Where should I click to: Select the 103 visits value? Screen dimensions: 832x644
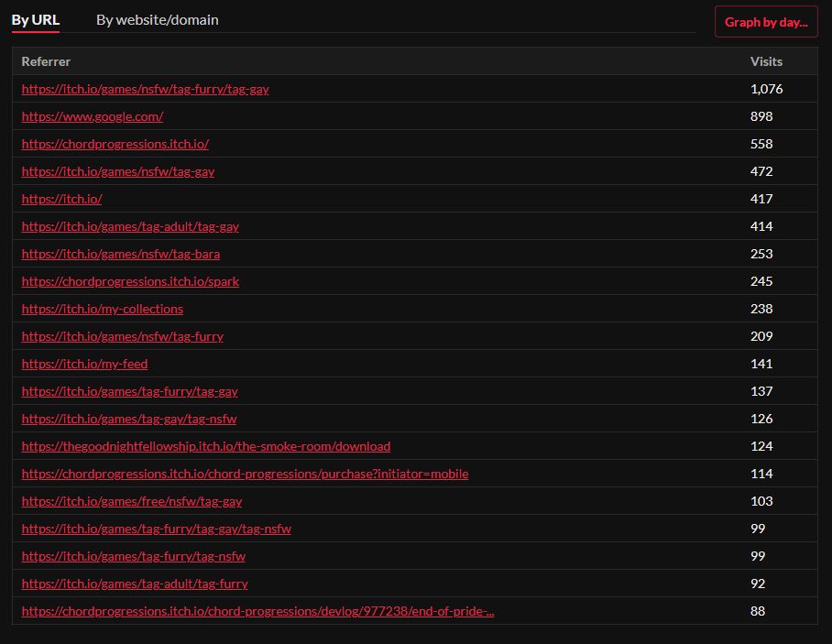point(761,502)
